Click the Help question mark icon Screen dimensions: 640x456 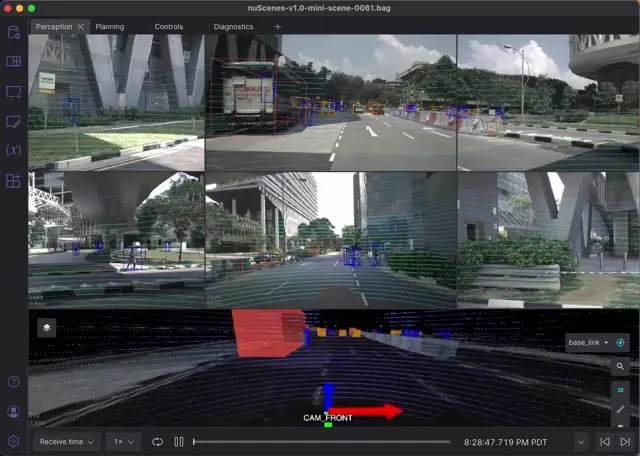point(13,382)
